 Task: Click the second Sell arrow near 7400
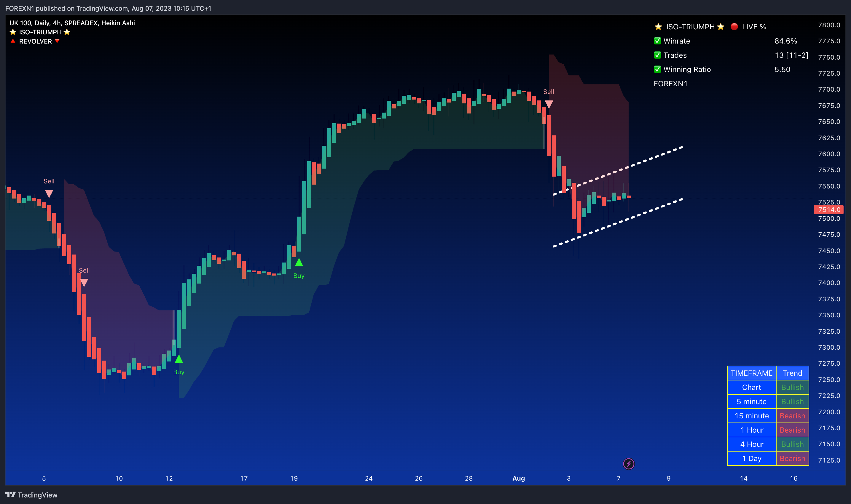coord(84,283)
